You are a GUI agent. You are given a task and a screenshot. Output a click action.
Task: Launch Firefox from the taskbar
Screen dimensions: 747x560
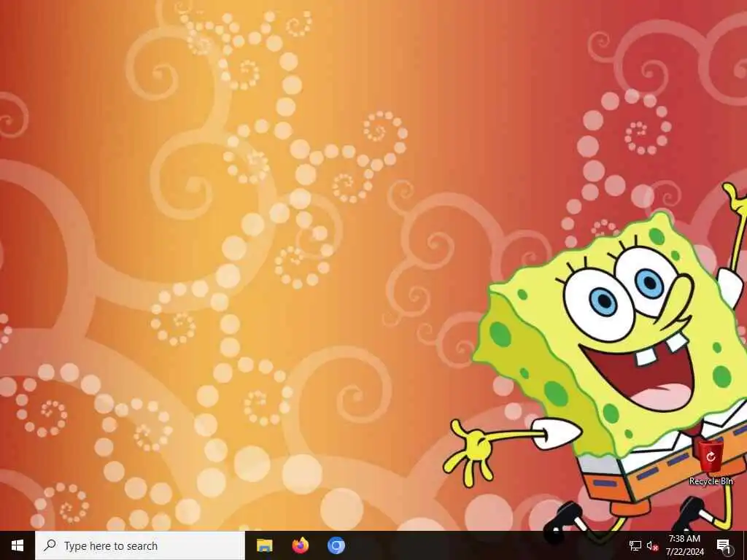(300, 545)
